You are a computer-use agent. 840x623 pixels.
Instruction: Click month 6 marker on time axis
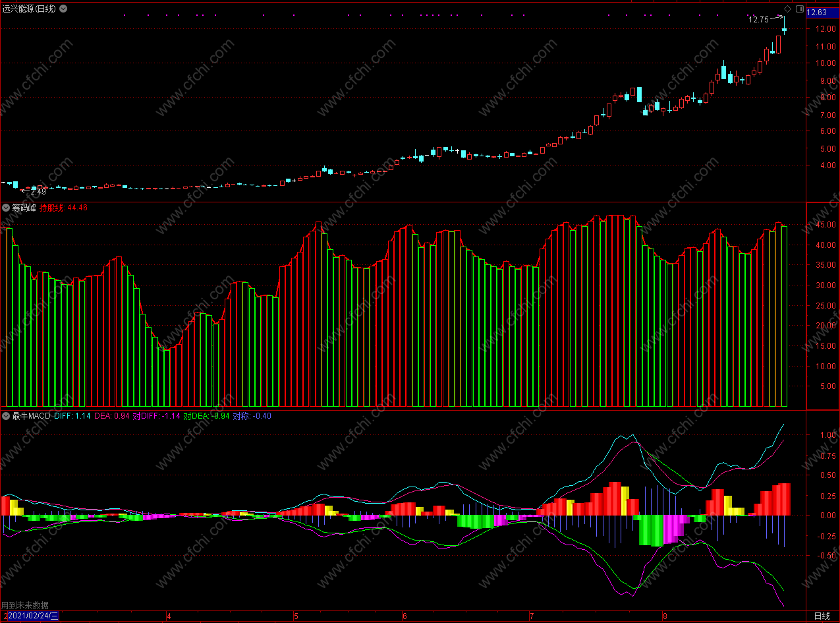[x=405, y=616]
